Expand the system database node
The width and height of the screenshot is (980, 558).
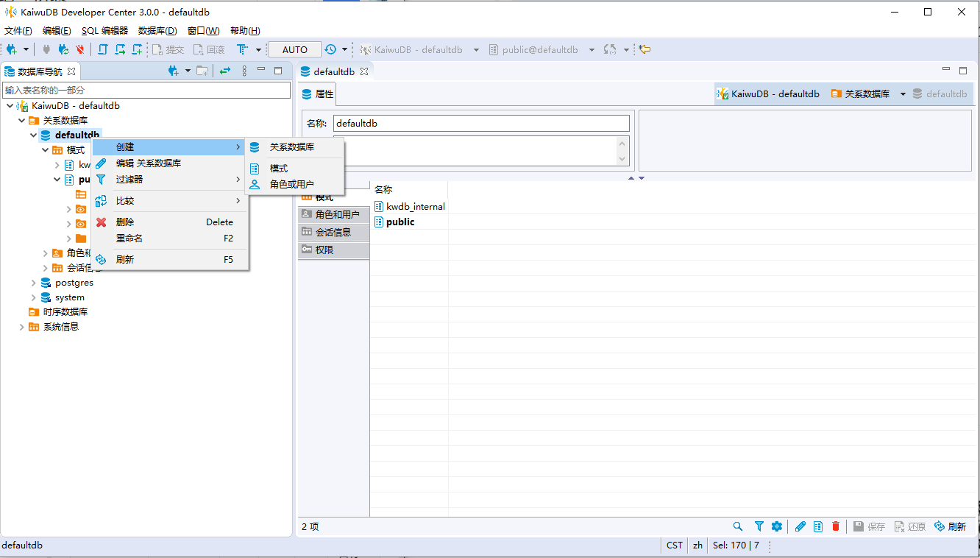pyautogui.click(x=34, y=297)
